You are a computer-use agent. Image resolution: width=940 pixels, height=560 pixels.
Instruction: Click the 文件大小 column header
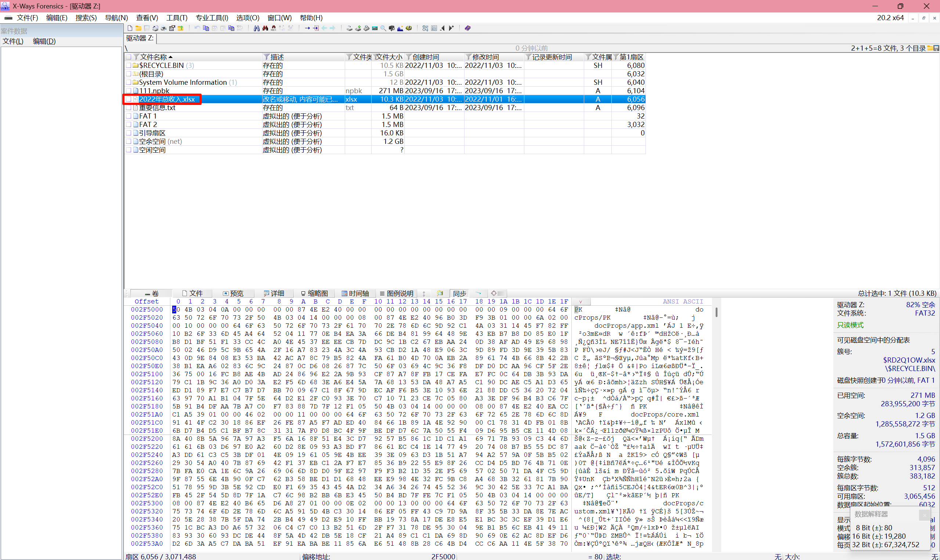click(388, 57)
